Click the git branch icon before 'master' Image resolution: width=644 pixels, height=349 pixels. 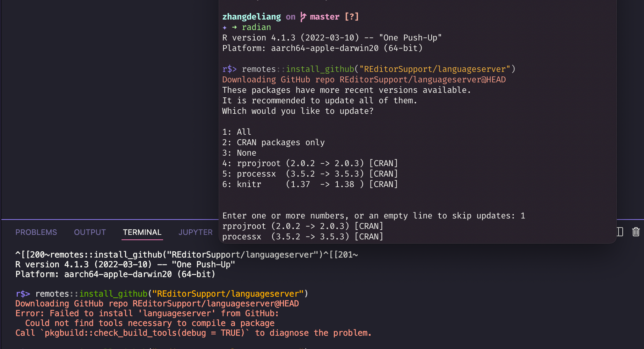[303, 17]
